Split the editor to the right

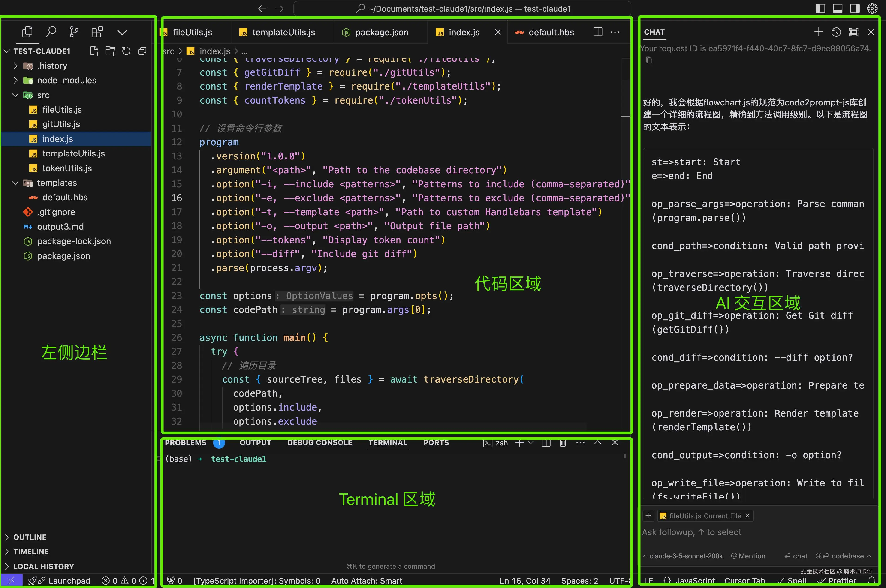click(598, 32)
